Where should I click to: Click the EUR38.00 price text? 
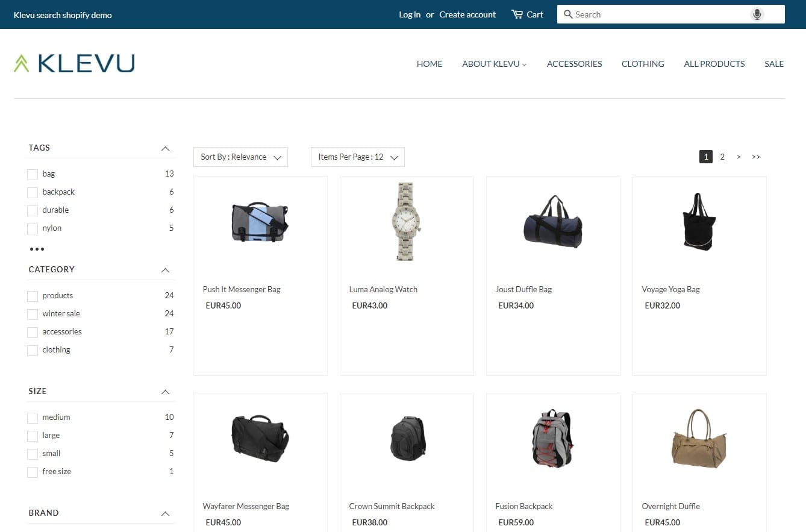[370, 523]
